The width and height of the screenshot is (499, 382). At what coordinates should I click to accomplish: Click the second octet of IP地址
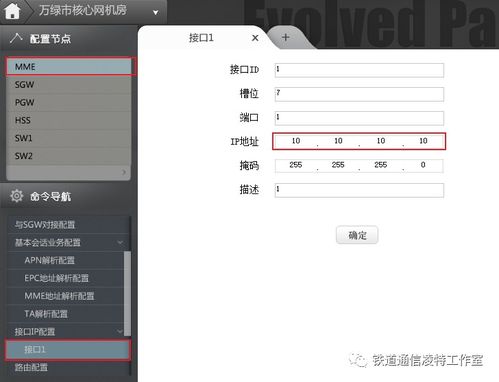point(338,141)
